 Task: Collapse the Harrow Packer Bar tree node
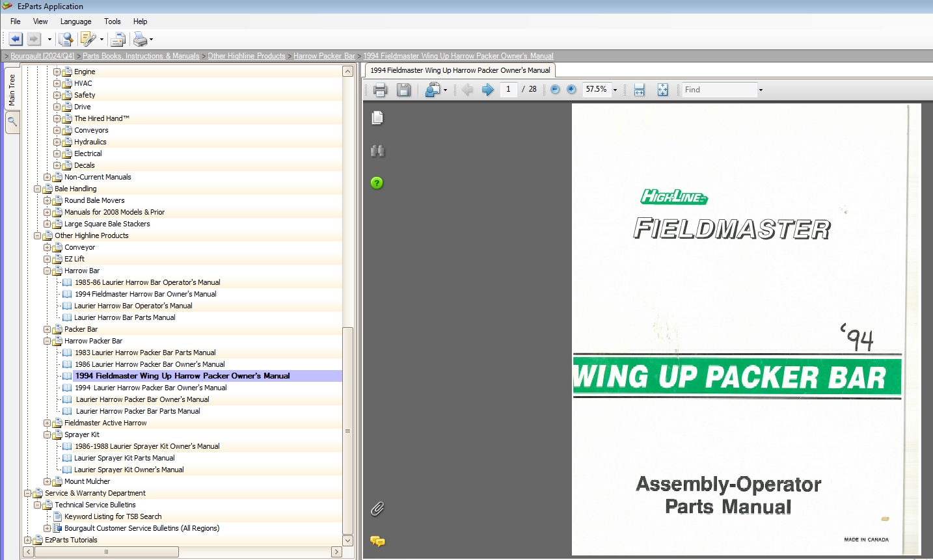(x=47, y=341)
